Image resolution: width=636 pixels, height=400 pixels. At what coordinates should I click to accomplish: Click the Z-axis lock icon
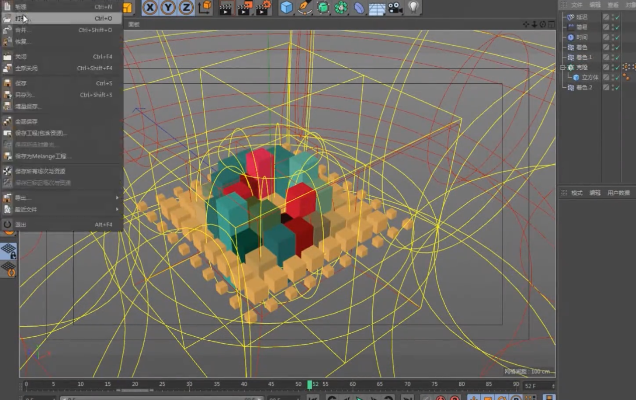[187, 8]
